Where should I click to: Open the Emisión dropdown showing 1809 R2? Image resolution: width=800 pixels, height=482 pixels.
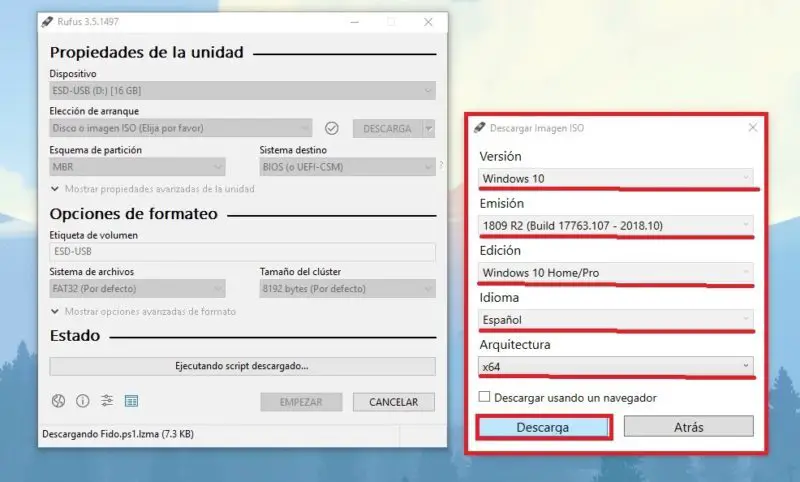616,225
